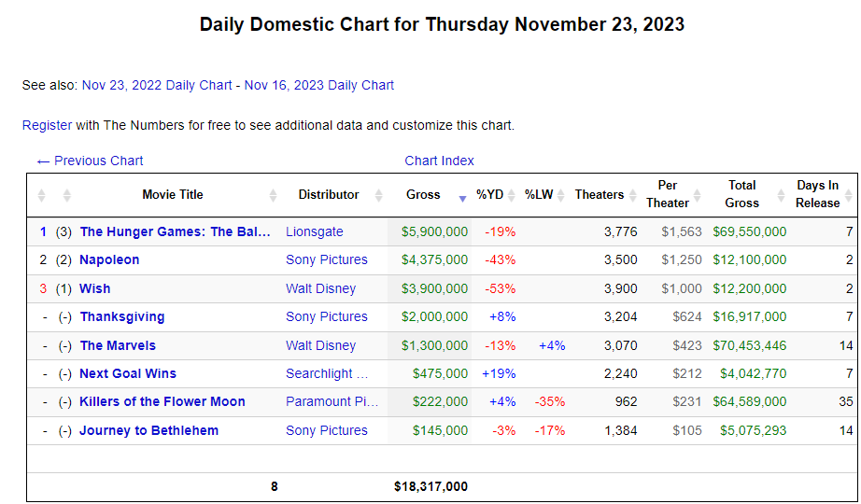Open Lionsgate distributor link

[315, 231]
